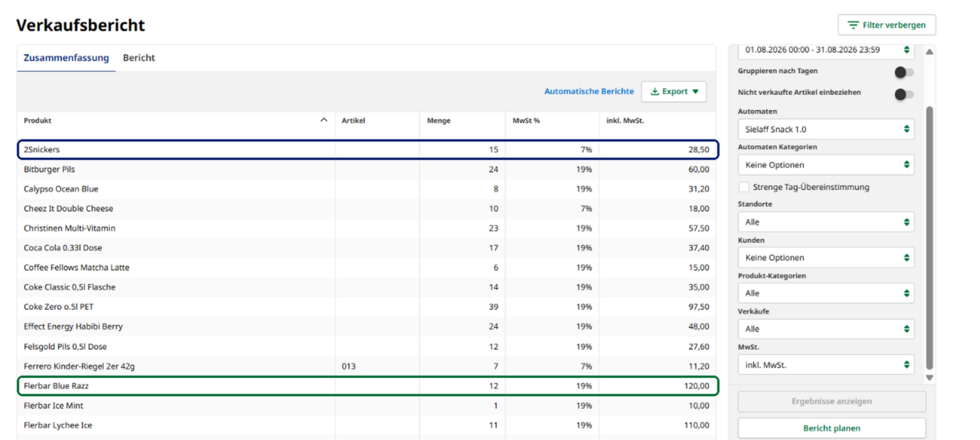Toggle Gruppieren nach Tagen switch

(x=903, y=72)
